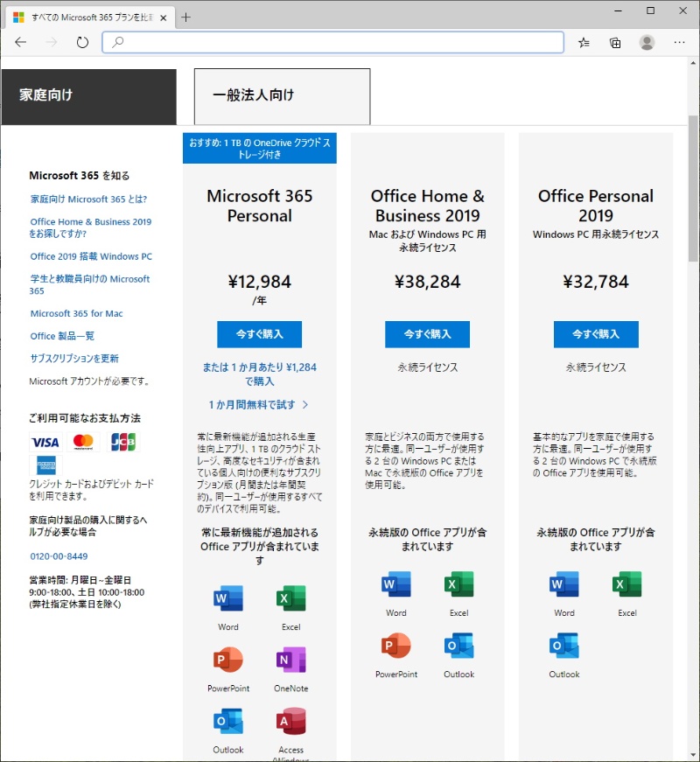Click the browser refresh icon
This screenshot has height=762, width=700.
click(82, 42)
